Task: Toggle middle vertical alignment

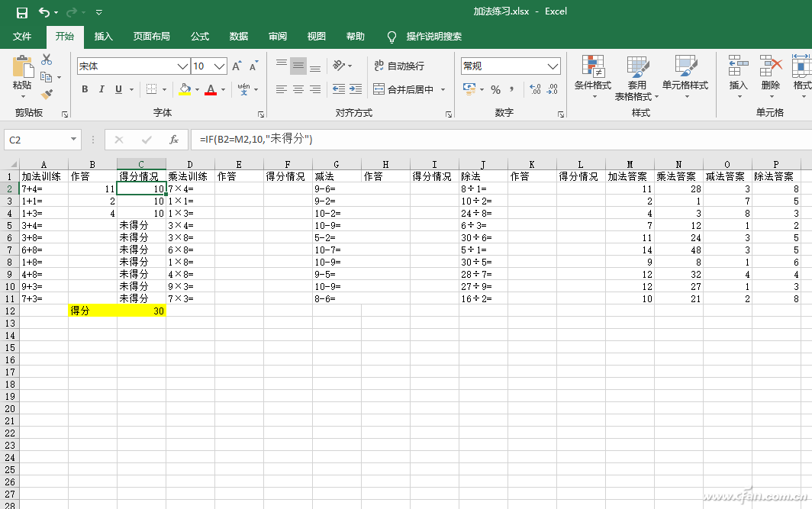Action: point(298,65)
